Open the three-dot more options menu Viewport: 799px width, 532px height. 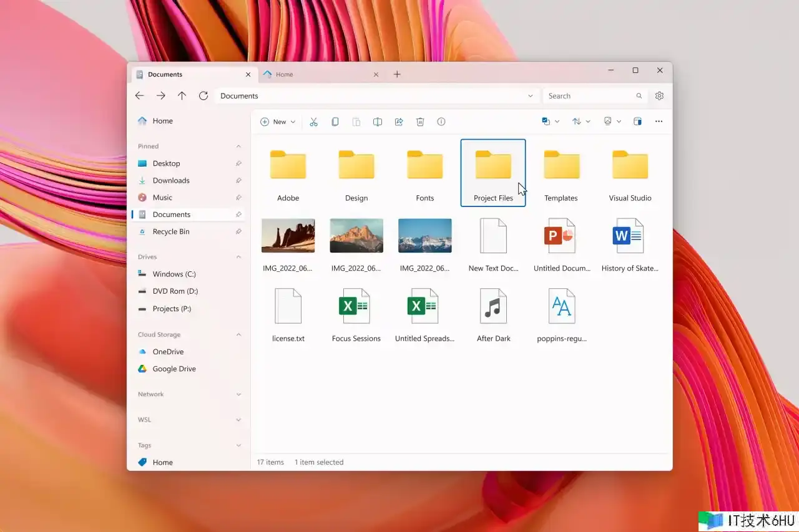point(659,122)
